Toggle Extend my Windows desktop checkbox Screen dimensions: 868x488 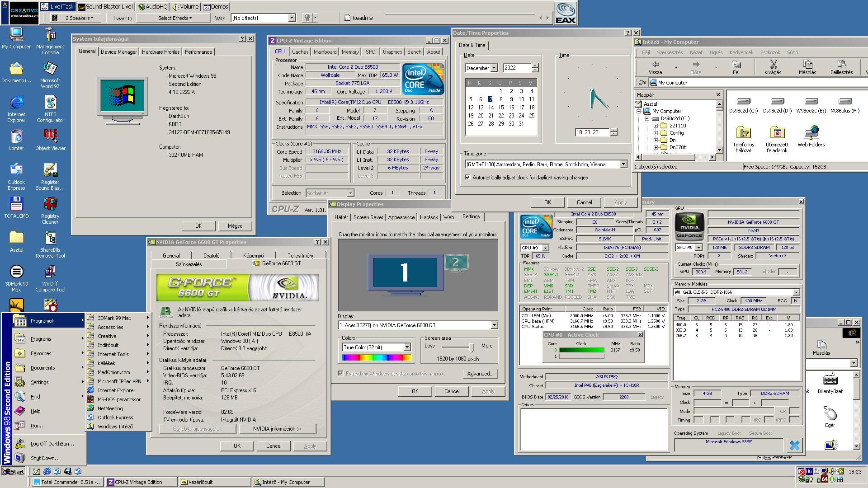[x=340, y=374]
